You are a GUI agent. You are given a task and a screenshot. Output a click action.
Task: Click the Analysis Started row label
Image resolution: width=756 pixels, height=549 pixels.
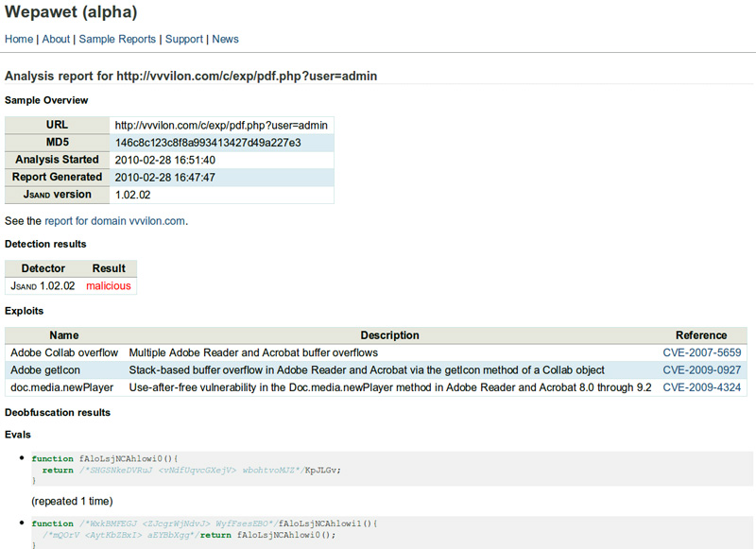coord(57,159)
